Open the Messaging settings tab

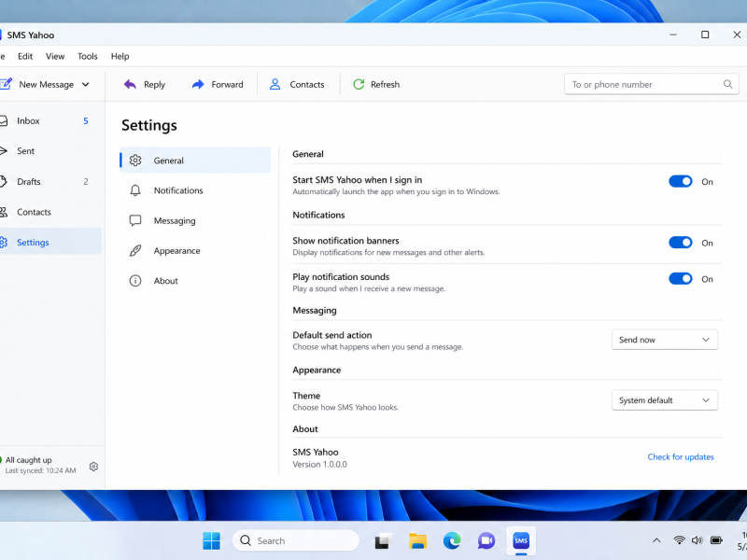tap(195, 220)
